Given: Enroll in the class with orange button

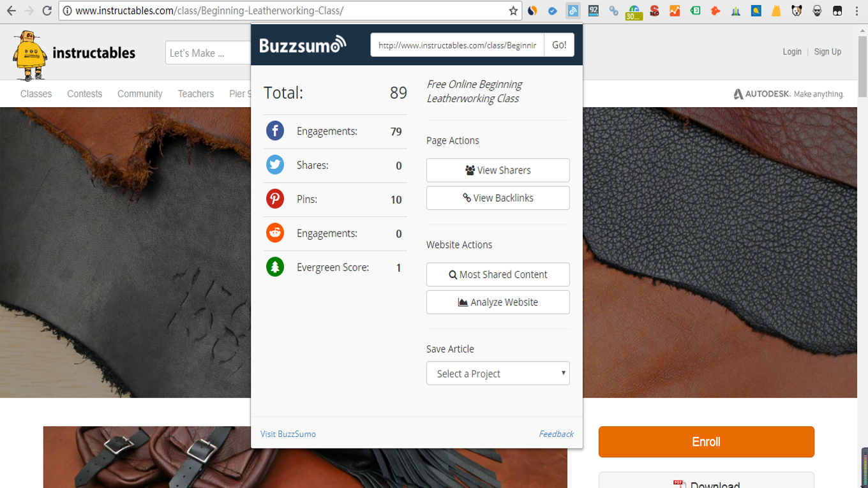Looking at the screenshot, I should (706, 442).
